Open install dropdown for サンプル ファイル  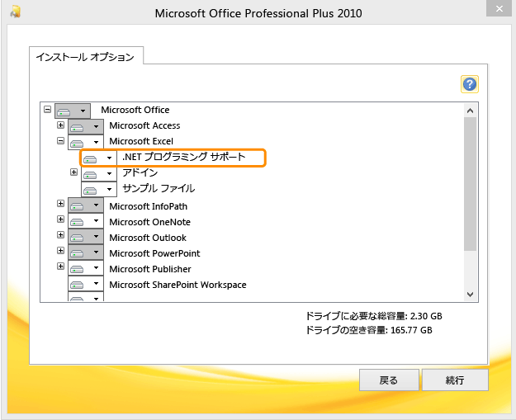[99, 190]
